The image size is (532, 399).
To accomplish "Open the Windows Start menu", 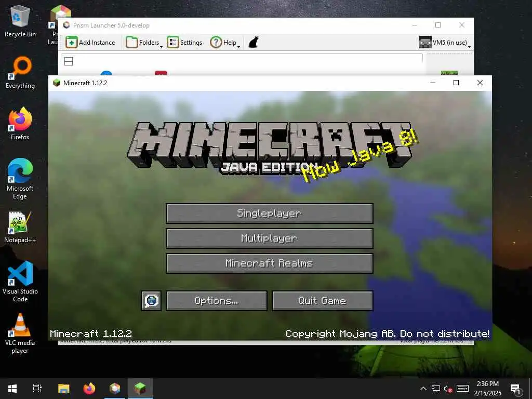I will click(x=12, y=389).
